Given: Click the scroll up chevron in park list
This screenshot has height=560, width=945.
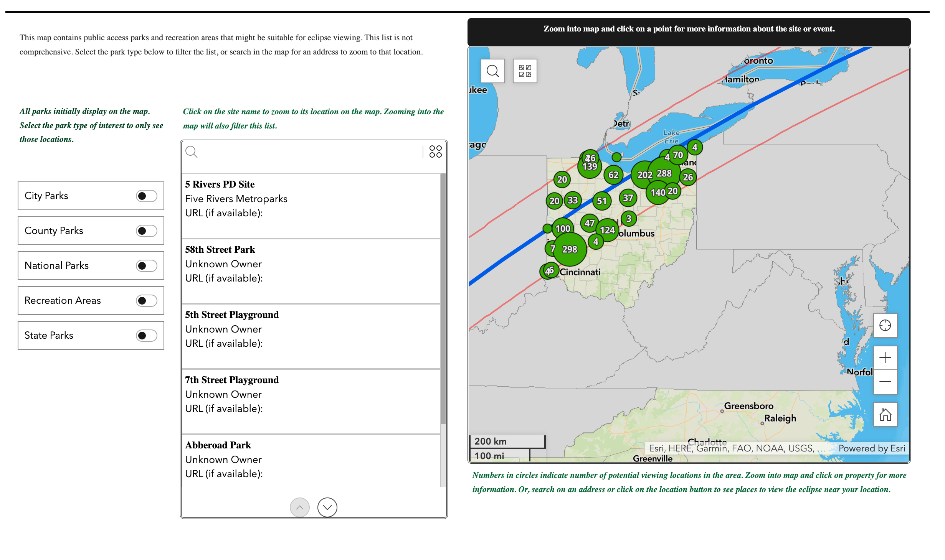Looking at the screenshot, I should click(x=300, y=505).
